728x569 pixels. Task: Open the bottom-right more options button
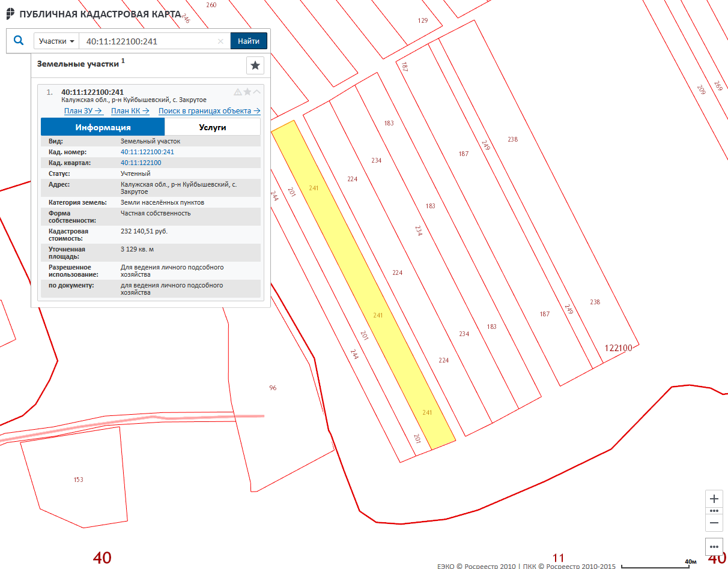point(714,547)
